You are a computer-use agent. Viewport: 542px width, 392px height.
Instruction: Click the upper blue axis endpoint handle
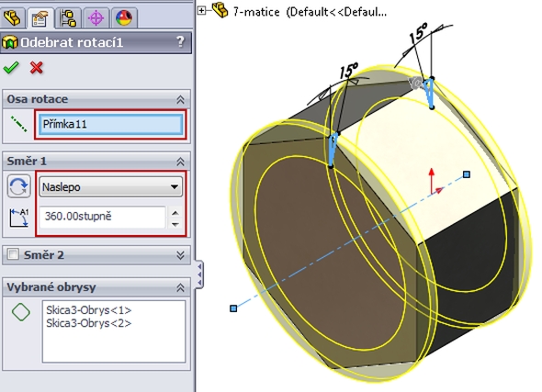pos(467,174)
